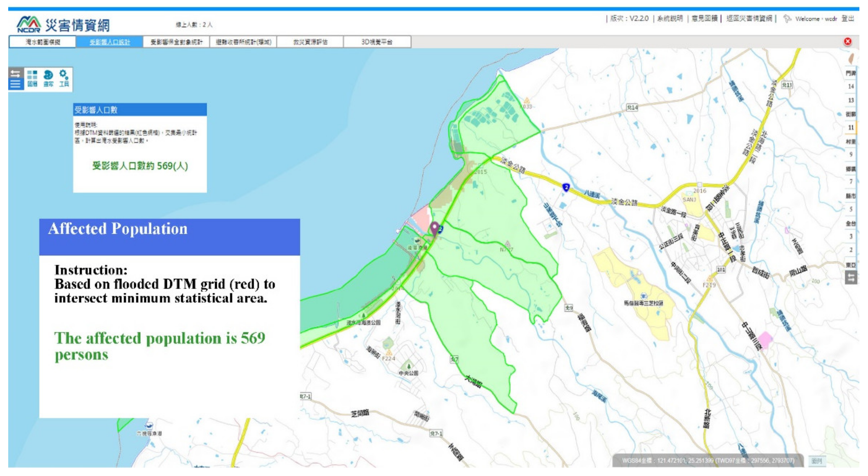Click the blue highway 2 shield on the map
Image resolution: width=868 pixels, height=476 pixels.
click(566, 187)
